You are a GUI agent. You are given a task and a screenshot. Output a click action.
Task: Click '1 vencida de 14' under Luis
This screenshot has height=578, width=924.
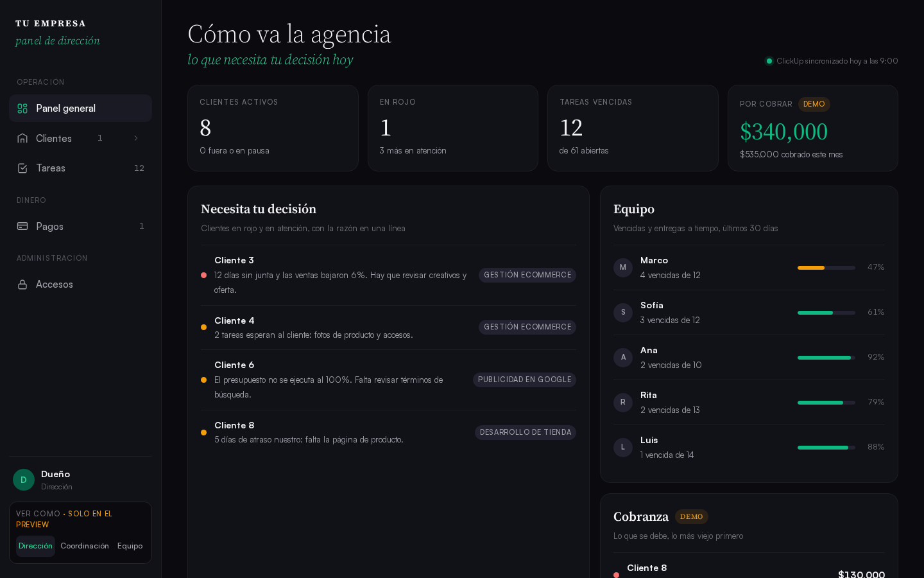click(667, 455)
